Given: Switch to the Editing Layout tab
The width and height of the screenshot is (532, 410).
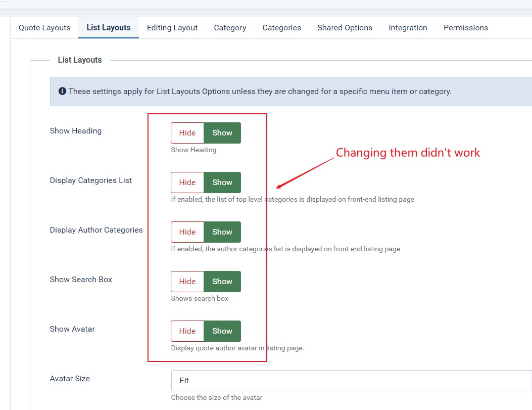Looking at the screenshot, I should [172, 28].
